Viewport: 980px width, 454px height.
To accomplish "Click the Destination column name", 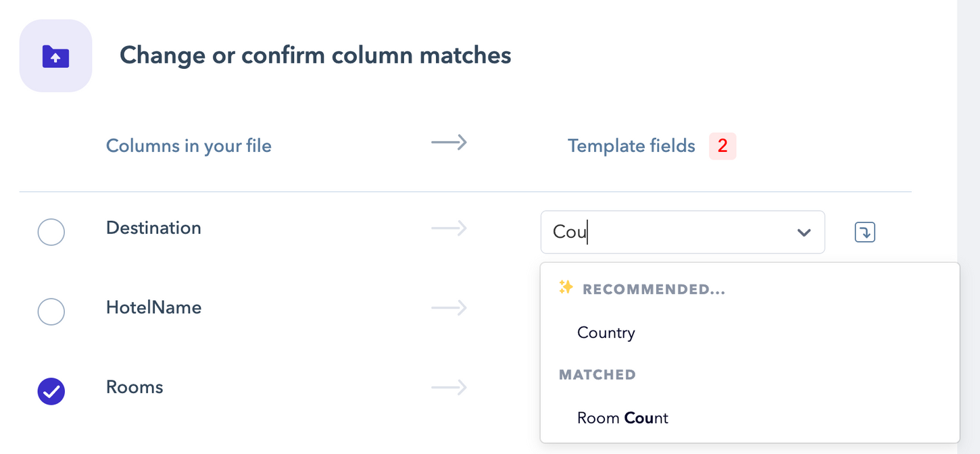I will (x=153, y=228).
